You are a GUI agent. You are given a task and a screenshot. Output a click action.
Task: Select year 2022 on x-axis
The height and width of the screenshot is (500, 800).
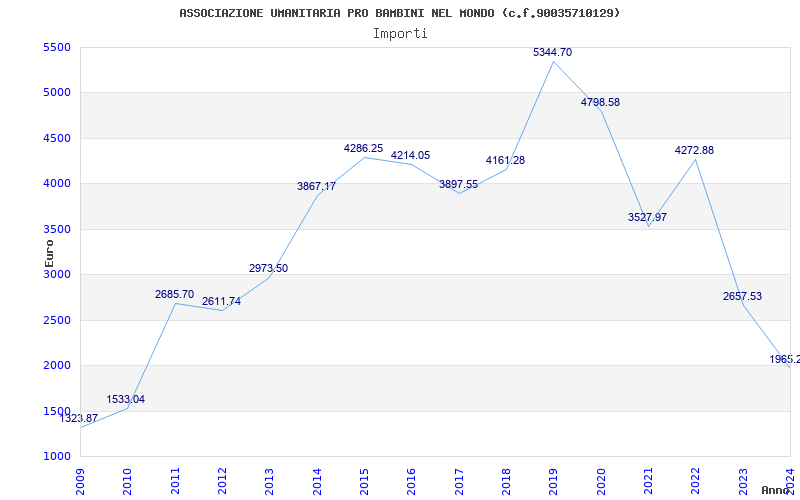pos(696,482)
